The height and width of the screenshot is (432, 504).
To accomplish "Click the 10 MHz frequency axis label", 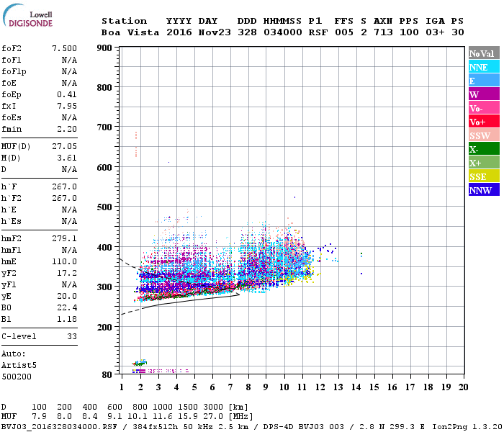I will [x=284, y=387].
